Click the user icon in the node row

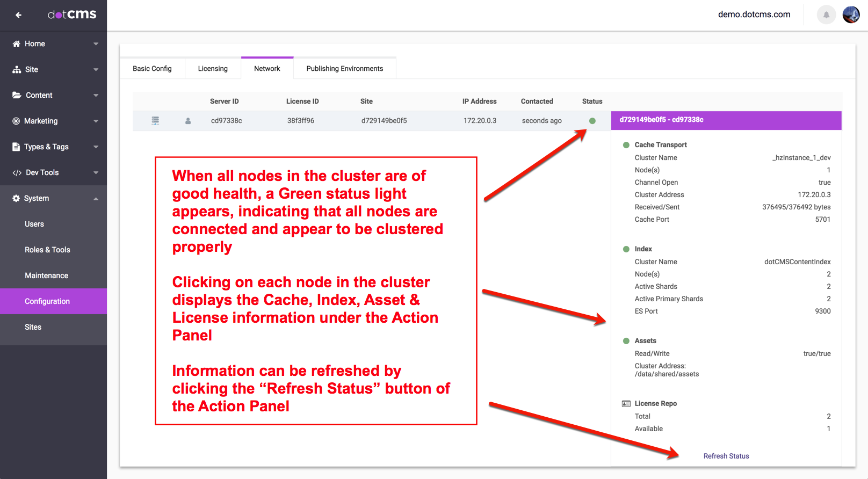[188, 121]
